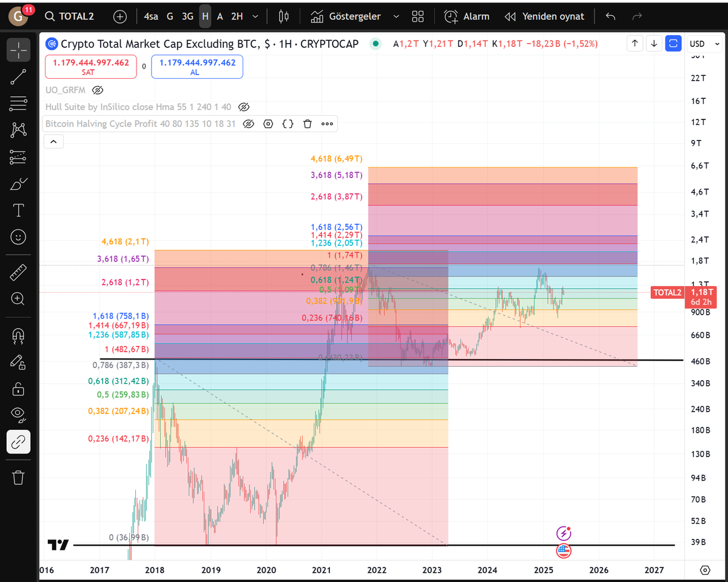Activate the zoom in tool

pyautogui.click(x=18, y=298)
